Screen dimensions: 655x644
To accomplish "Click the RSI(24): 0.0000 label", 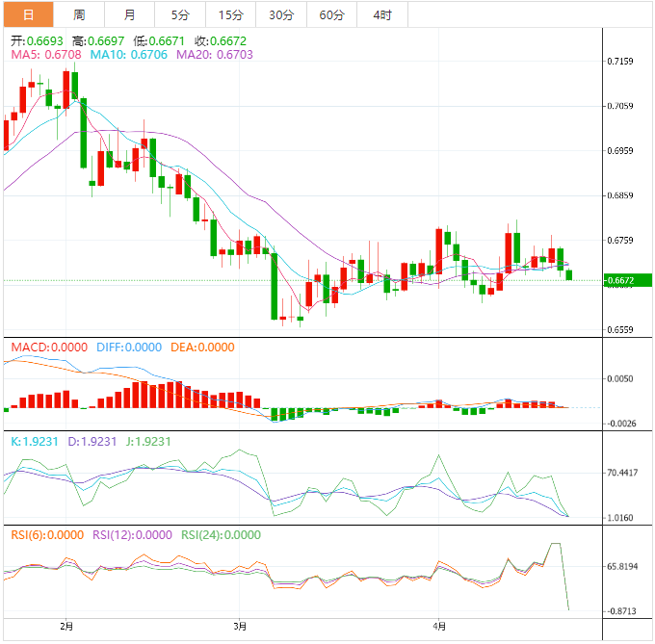I will coord(221,535).
